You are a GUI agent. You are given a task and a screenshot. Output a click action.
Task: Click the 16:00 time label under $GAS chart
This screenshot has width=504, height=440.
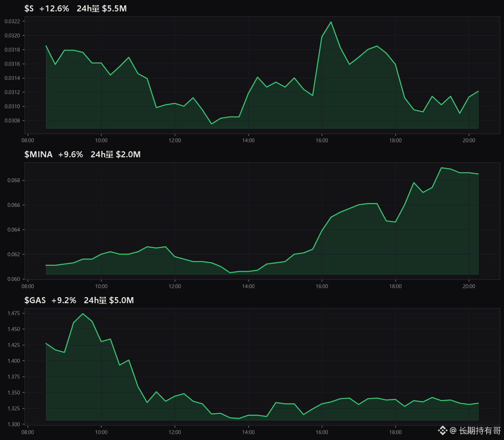click(322, 432)
